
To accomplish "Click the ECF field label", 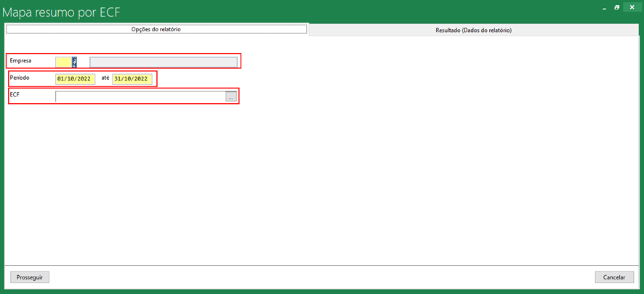I will pos(15,95).
